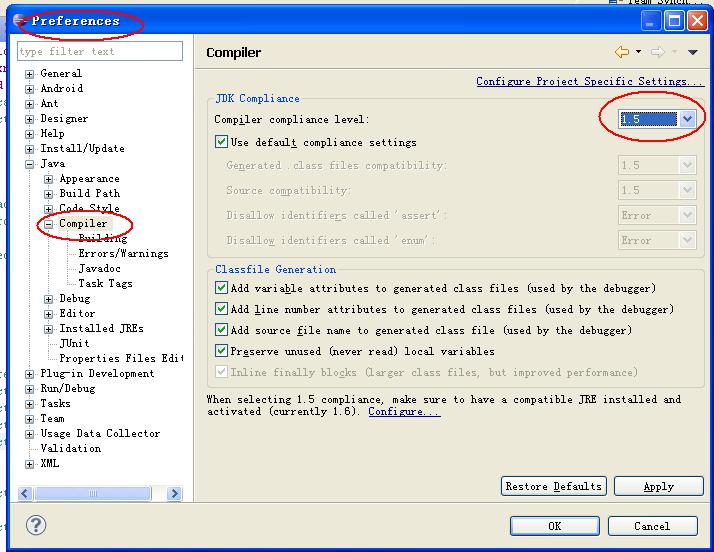
Task: Expand the XML tree node
Action: click(x=30, y=465)
